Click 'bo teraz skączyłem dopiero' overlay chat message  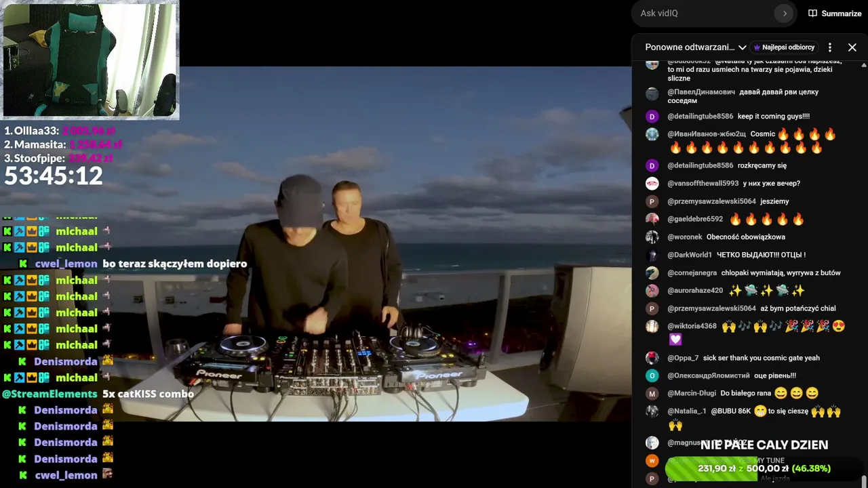pyautogui.click(x=175, y=264)
